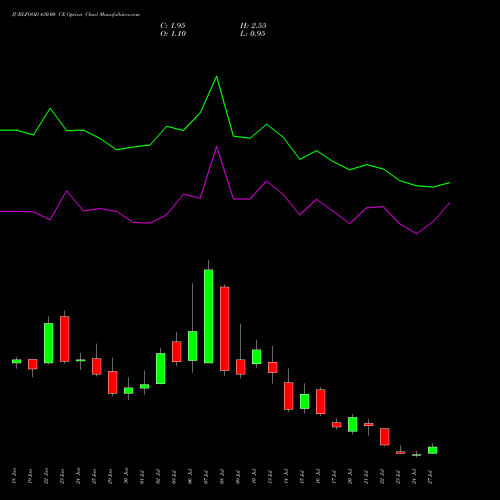
Task: Click the peak of the green line
Action: pos(217,77)
